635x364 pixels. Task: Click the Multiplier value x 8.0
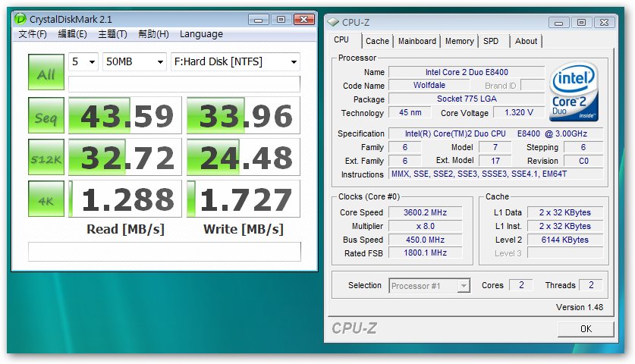(425, 226)
